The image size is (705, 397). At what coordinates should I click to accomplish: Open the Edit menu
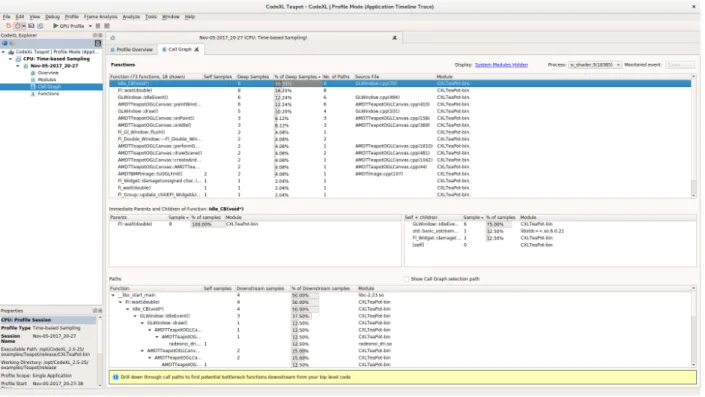20,17
